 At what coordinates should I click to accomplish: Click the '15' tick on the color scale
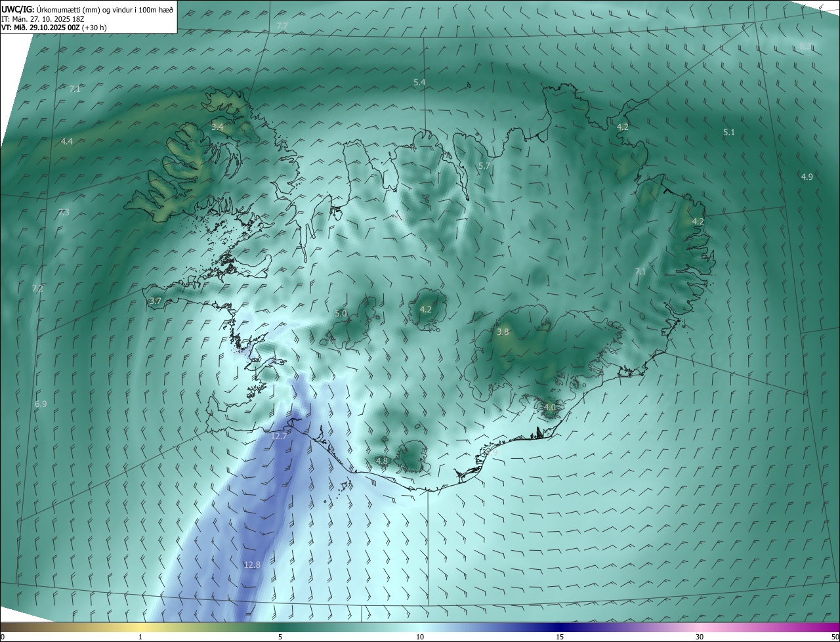coord(560,637)
